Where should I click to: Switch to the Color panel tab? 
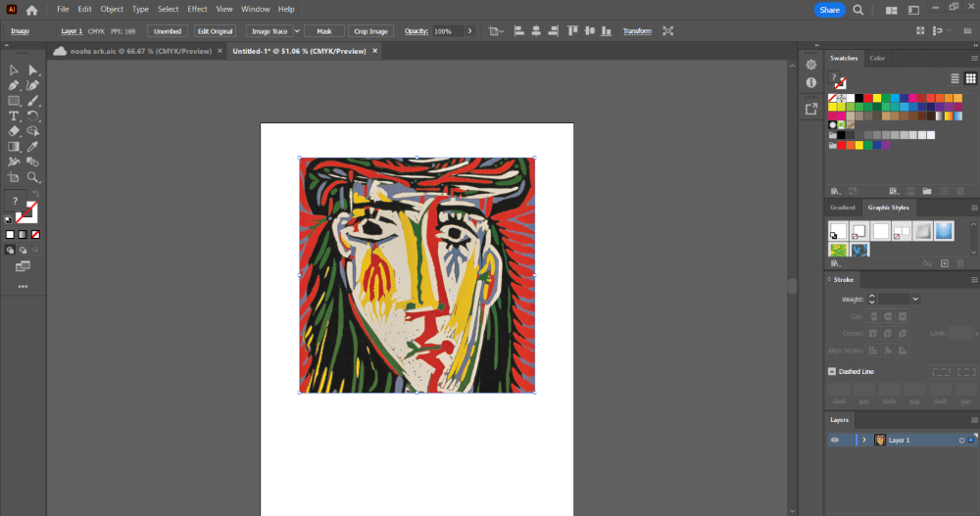[x=877, y=58]
